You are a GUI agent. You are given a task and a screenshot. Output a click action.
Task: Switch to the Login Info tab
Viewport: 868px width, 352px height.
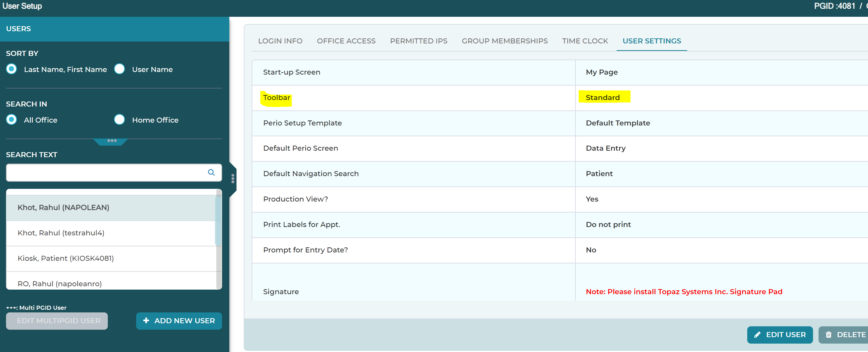point(280,41)
